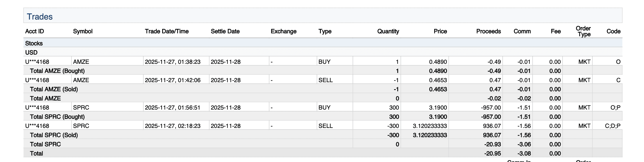Select the -957.00 proceeds in SPRC buy trade
The height and width of the screenshot is (162, 644).
[x=491, y=108]
